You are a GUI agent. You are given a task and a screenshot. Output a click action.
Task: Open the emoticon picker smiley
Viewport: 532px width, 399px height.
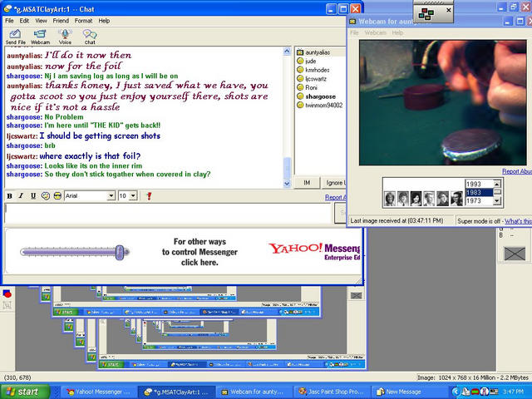(46, 196)
